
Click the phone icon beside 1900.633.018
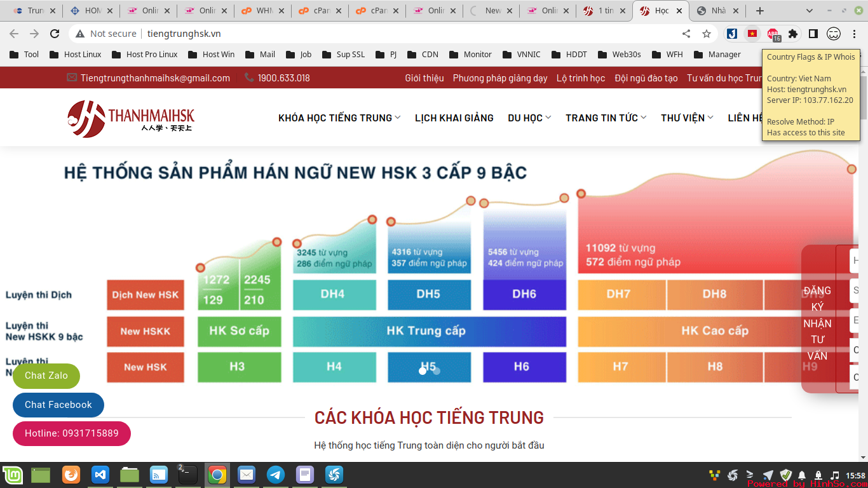tap(249, 78)
